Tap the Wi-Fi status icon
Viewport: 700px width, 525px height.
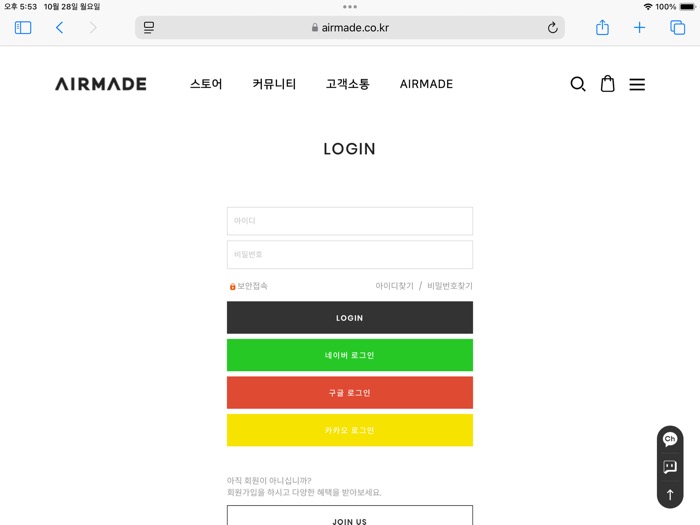click(648, 7)
